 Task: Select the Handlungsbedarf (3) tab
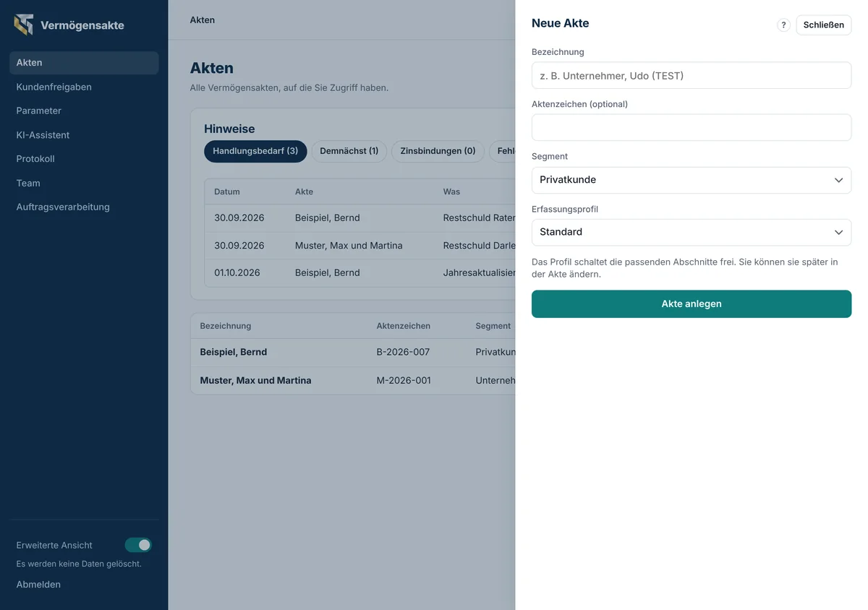255,151
